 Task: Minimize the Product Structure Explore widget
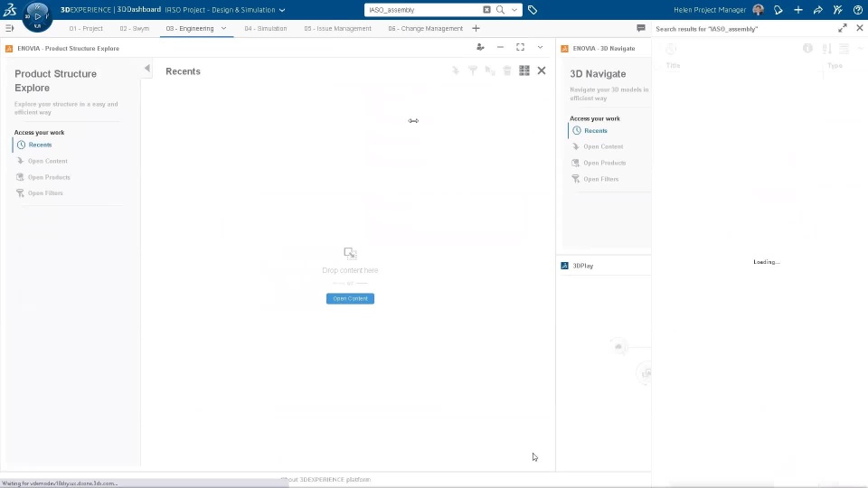(x=500, y=48)
